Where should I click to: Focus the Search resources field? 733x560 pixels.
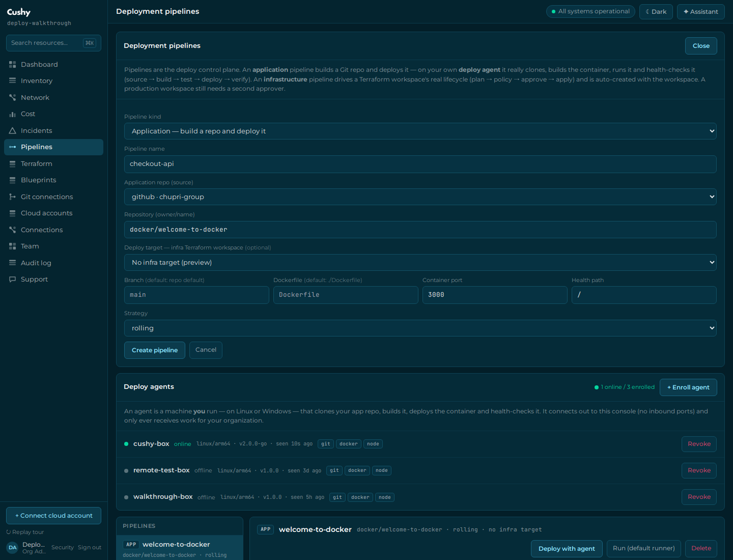[54, 43]
